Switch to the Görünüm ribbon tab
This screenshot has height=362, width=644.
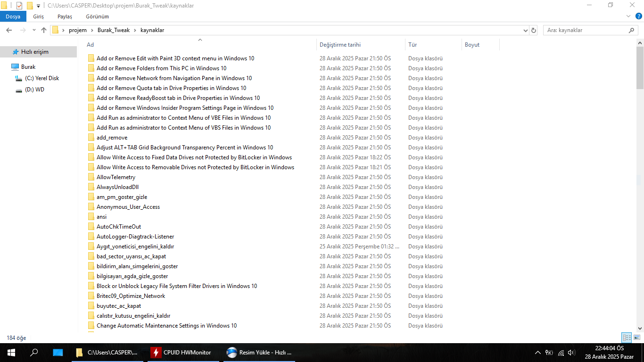click(98, 16)
